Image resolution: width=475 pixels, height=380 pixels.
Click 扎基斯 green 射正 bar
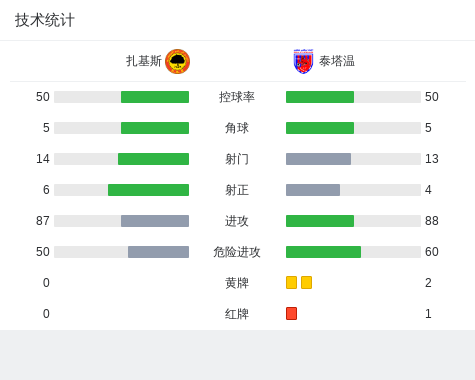(x=148, y=190)
